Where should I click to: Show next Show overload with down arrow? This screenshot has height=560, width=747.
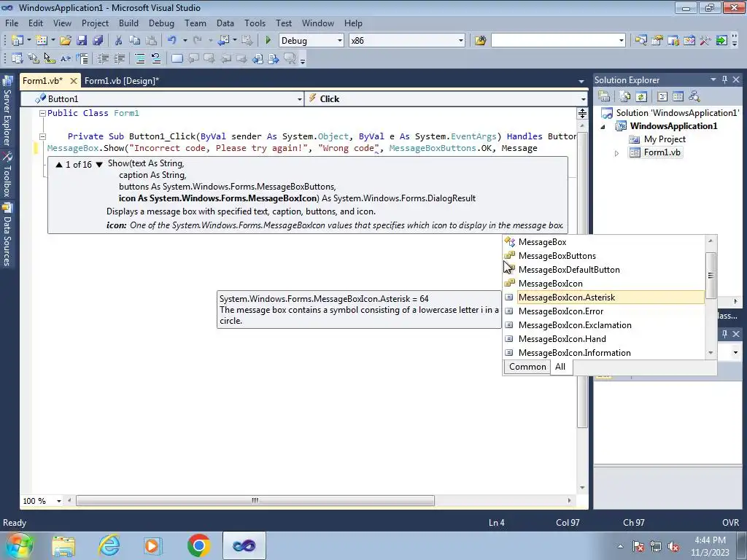pyautogui.click(x=99, y=165)
